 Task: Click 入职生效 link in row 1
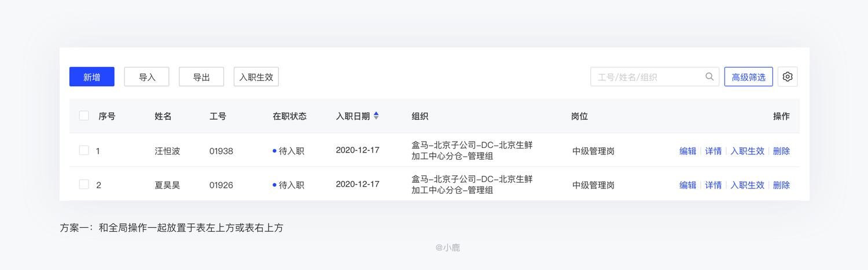(747, 151)
